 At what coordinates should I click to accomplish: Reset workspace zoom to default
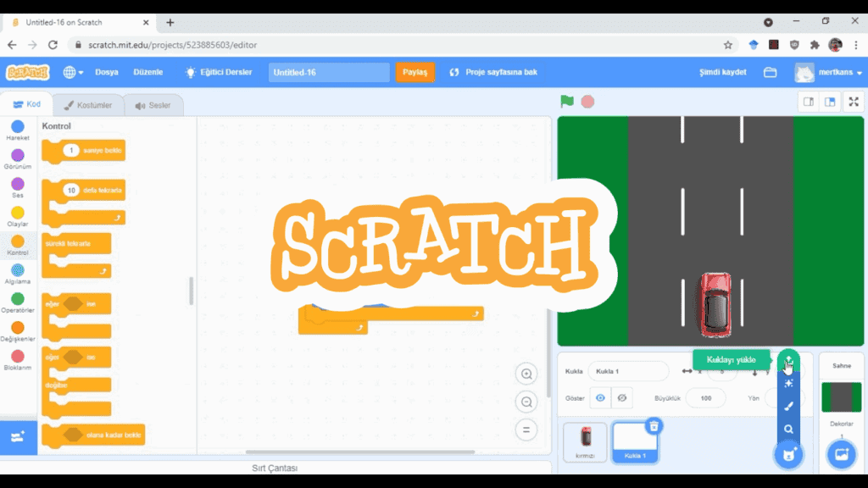526,430
